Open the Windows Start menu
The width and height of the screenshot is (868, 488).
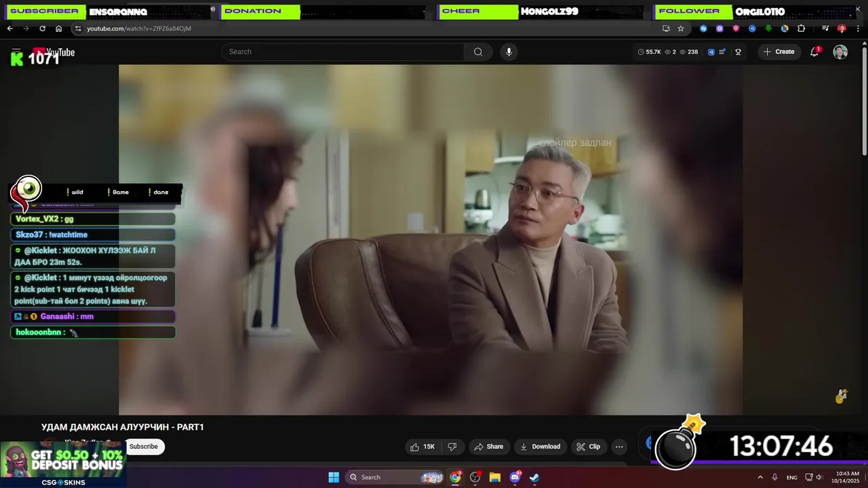click(x=334, y=477)
